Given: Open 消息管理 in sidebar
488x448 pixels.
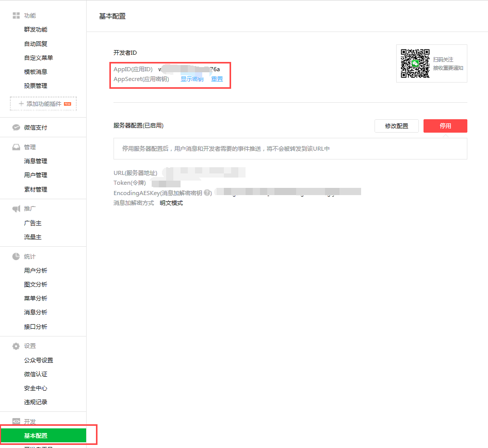Looking at the screenshot, I should click(36, 161).
